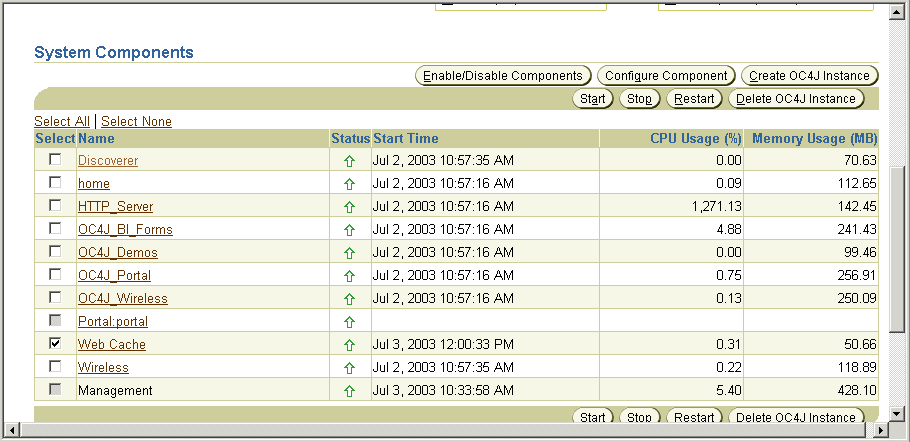The width and height of the screenshot is (910, 442).
Task: Open the OC4J_Portal link
Action: click(x=114, y=276)
